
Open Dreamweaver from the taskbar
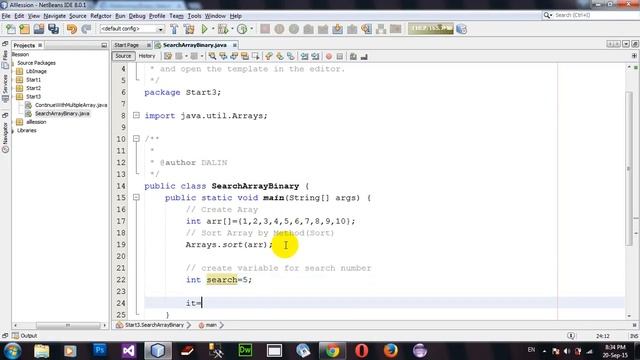click(x=245, y=351)
